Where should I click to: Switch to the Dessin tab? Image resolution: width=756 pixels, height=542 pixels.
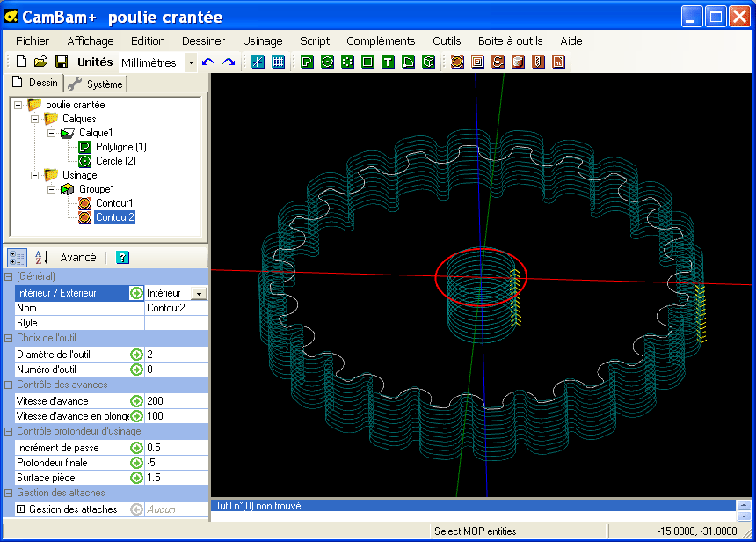pos(34,83)
